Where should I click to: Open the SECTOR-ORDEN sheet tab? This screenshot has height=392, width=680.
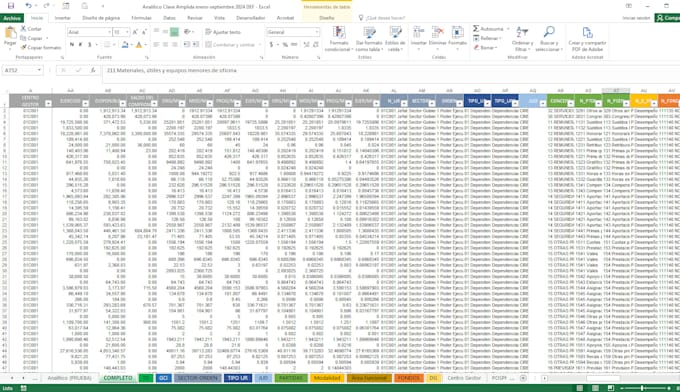pos(198,378)
